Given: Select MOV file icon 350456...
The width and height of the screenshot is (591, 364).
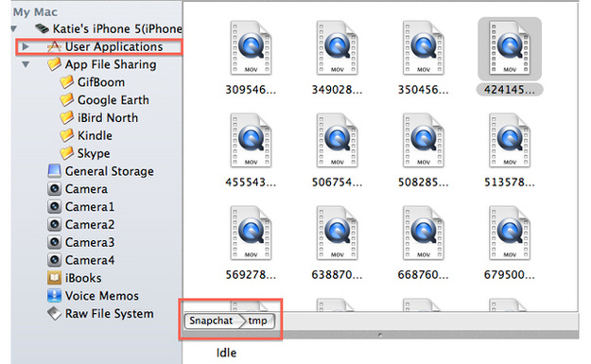Looking at the screenshot, I should coord(424,48).
